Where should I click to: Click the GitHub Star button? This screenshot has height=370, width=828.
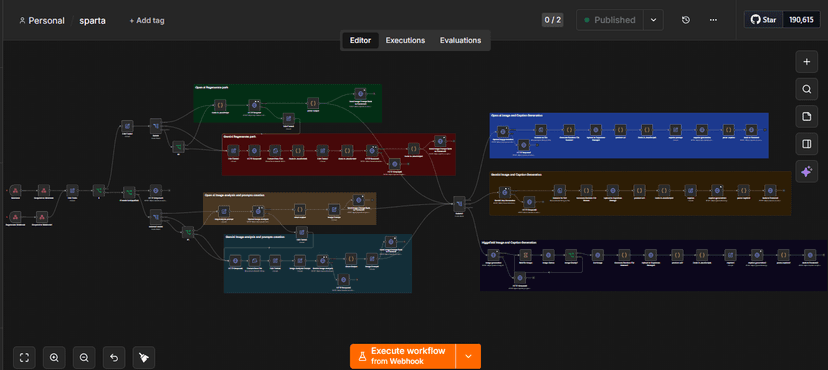coord(764,20)
